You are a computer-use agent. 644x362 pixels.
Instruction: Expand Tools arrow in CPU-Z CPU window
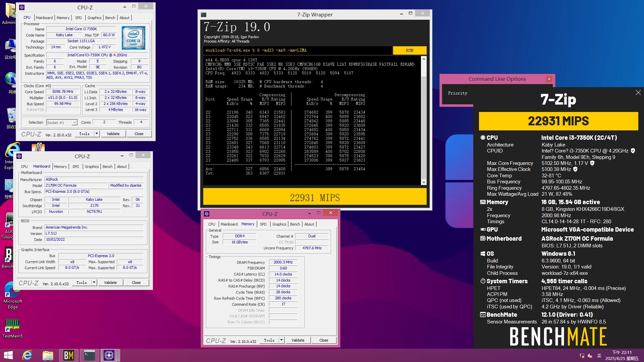[97, 134]
